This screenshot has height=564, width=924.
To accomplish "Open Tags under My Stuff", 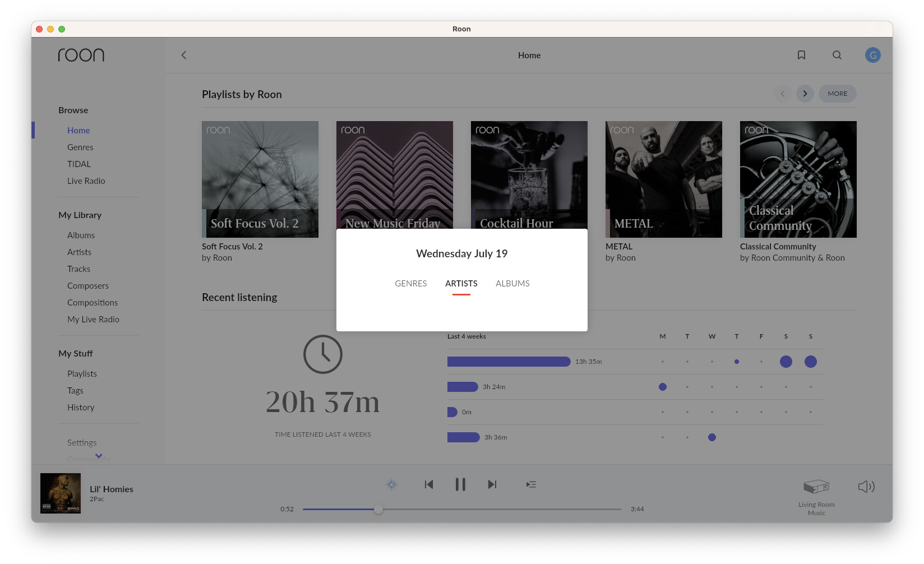I will pos(75,390).
